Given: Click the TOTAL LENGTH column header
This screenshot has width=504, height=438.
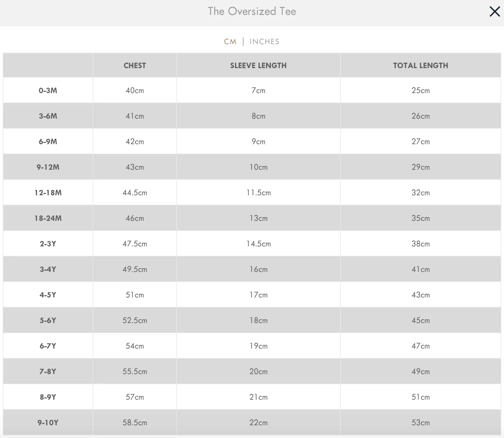Looking at the screenshot, I should pyautogui.click(x=420, y=66).
